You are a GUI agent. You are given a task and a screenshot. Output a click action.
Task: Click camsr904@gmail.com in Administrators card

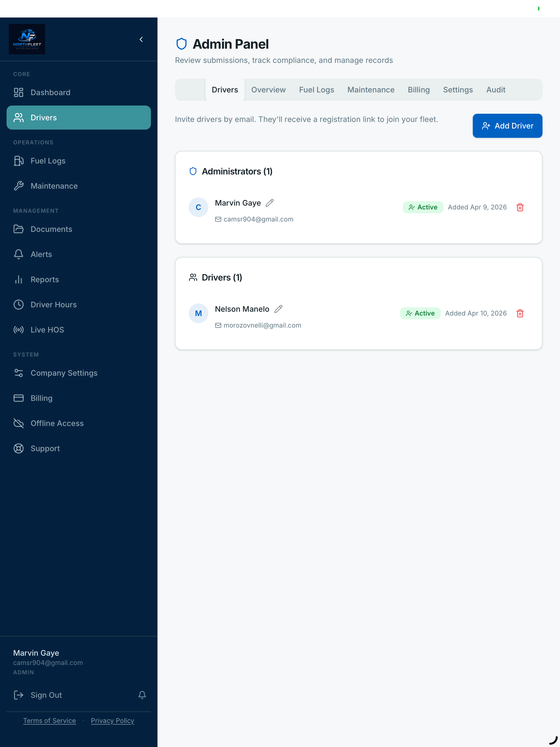pos(258,220)
